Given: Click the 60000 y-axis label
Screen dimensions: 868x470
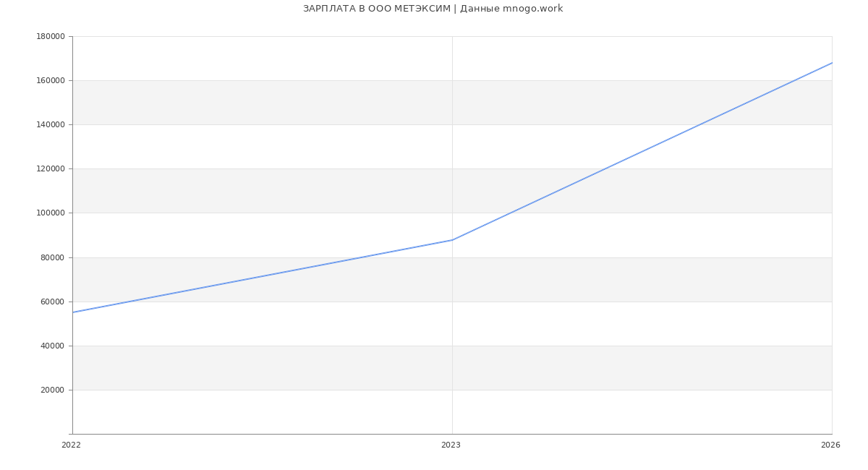Looking at the screenshot, I should tap(52, 302).
